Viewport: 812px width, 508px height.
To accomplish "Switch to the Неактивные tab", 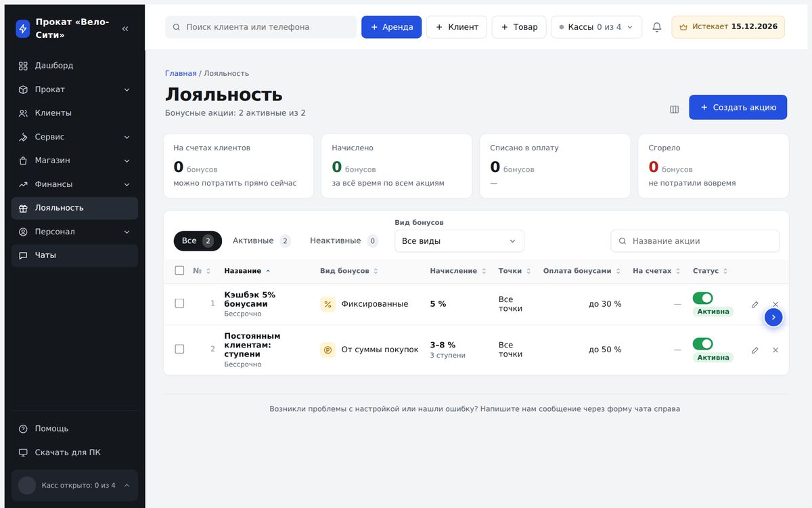I will coord(344,240).
